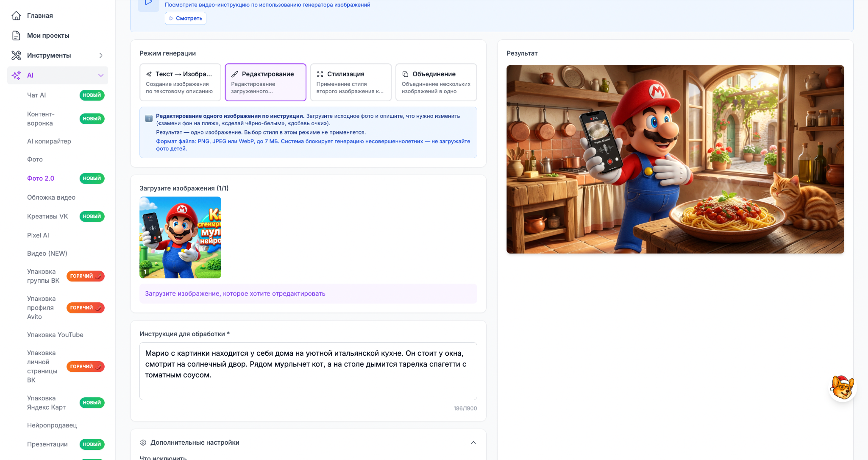Viewport: 868px width, 460px height.
Task: Click the Результат heading
Action: 522,53
